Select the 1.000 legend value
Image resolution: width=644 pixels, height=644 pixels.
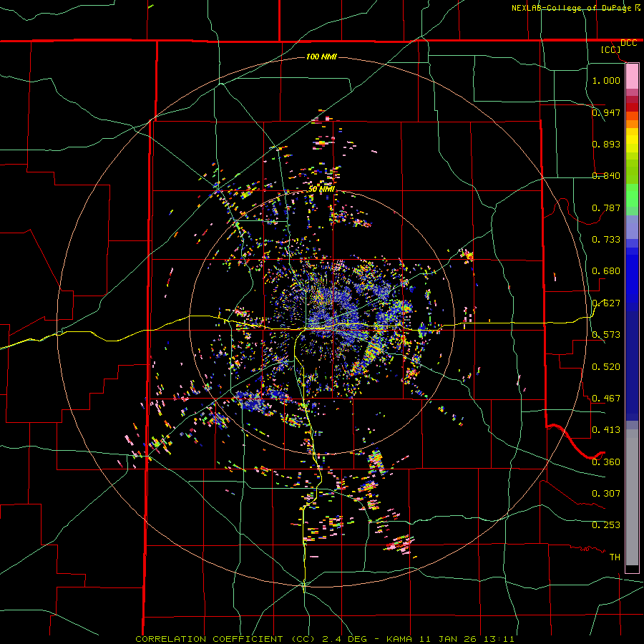[x=606, y=80]
